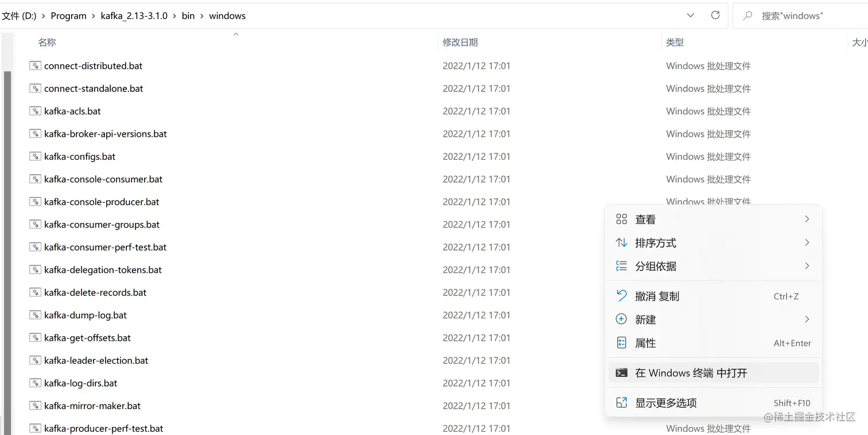Viewport: 868px width, 435px height.
Task: Click Windows 批处理文件 type of kafka-console-consumer.bat
Action: pyautogui.click(x=708, y=179)
